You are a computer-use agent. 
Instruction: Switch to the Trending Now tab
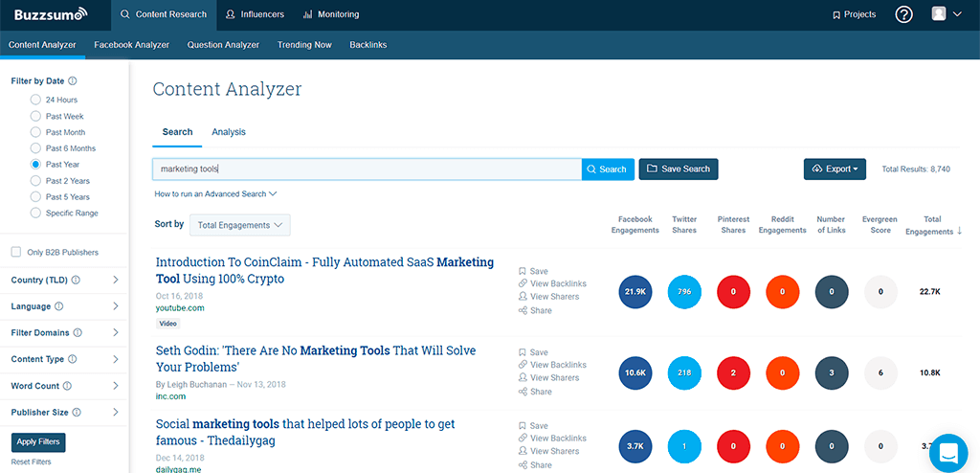point(304,45)
